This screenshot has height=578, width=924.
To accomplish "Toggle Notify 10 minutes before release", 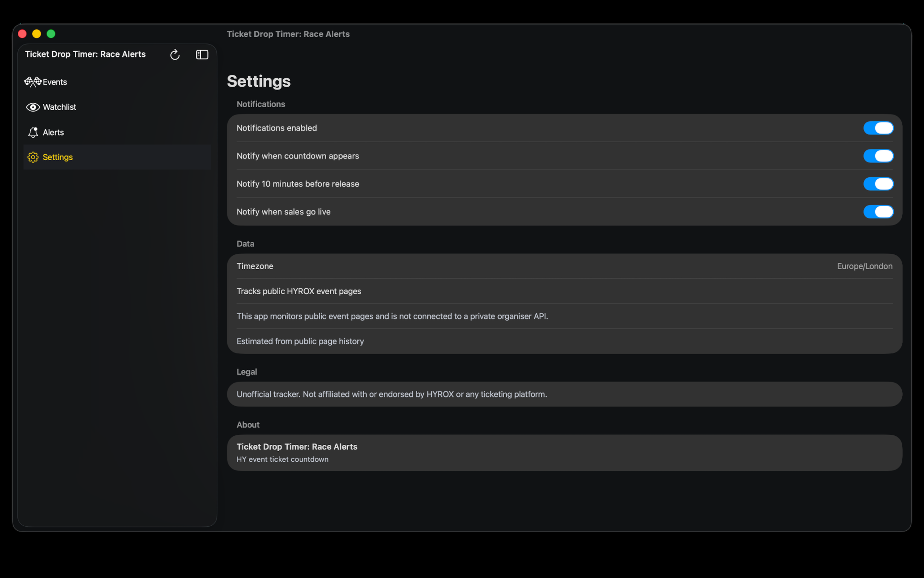I will pyautogui.click(x=878, y=184).
